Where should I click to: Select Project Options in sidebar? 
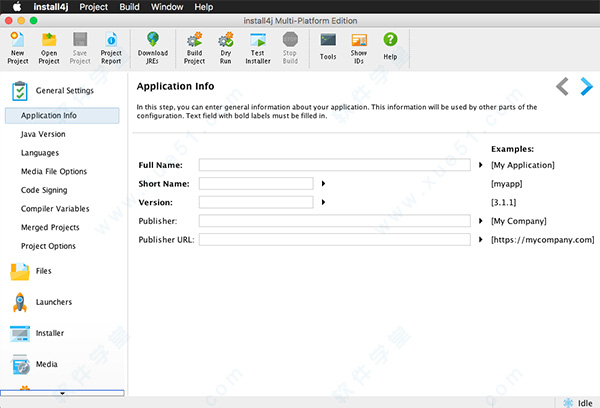(48, 246)
